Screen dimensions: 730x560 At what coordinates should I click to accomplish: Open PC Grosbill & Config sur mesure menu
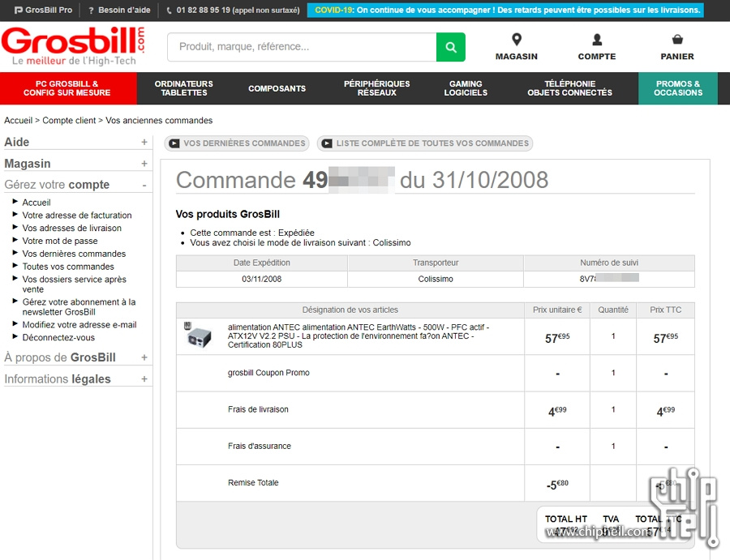68,88
